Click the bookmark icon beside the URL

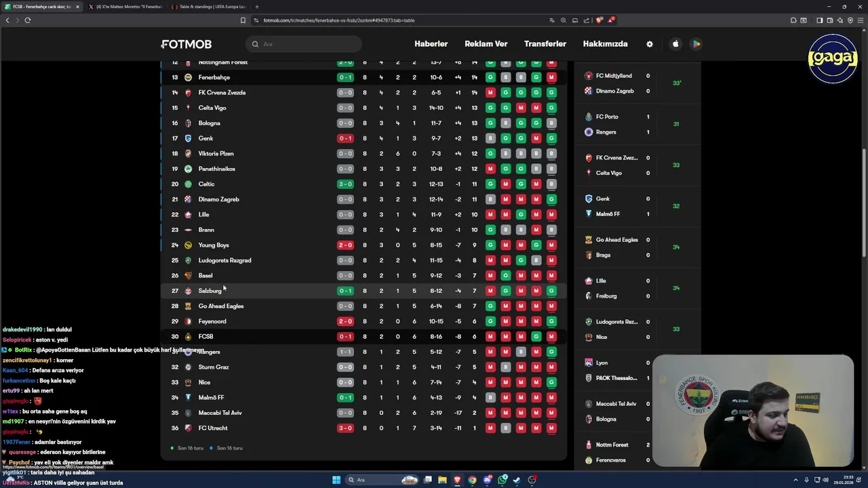pyautogui.click(x=243, y=20)
